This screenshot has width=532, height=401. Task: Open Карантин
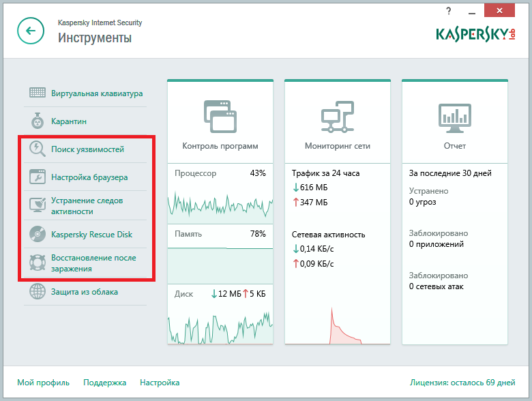68,121
